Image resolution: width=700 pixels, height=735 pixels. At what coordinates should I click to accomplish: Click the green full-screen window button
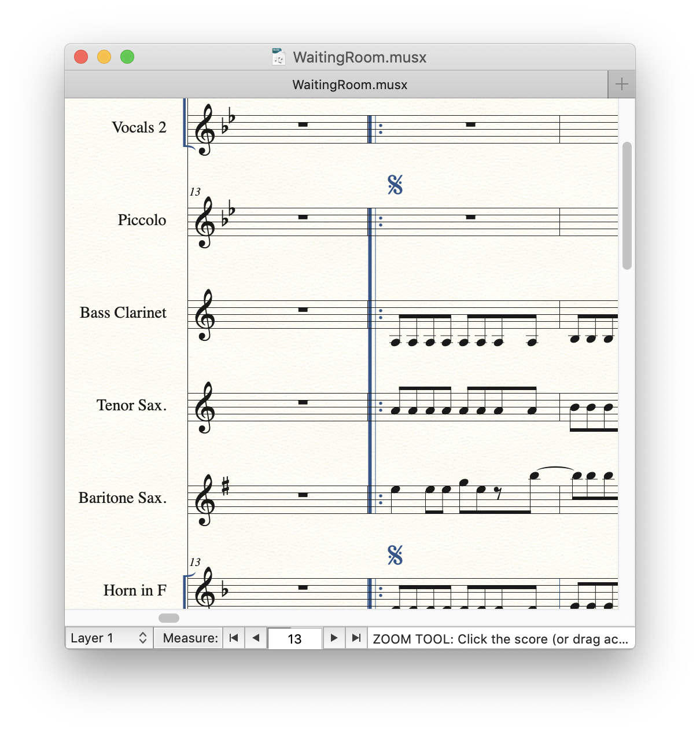click(x=127, y=57)
